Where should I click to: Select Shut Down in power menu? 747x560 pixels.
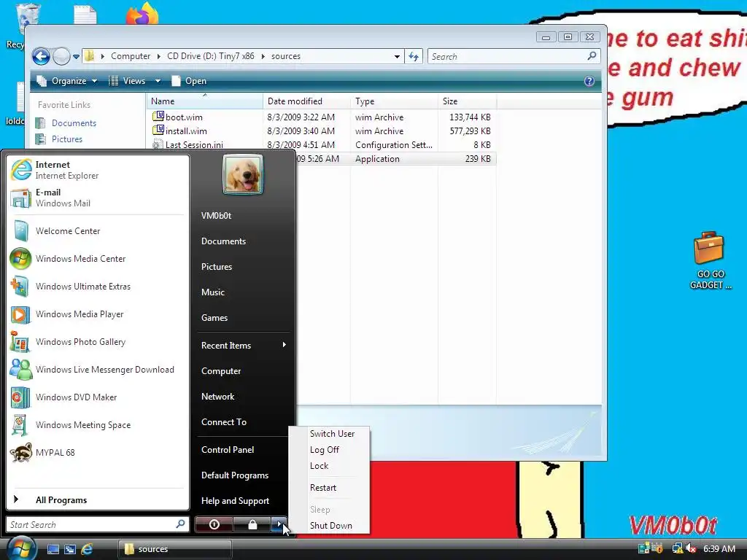coord(331,525)
